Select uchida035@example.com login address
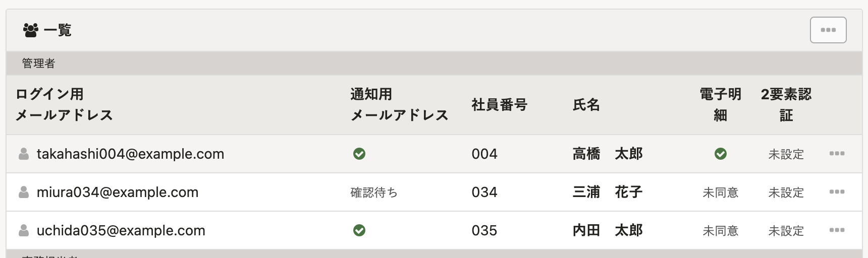The image size is (868, 258). tap(121, 231)
